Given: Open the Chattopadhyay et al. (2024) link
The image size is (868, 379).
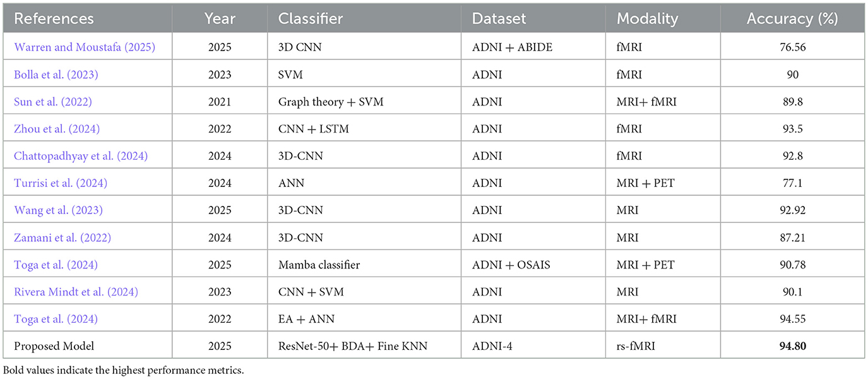Looking at the screenshot, I should [x=81, y=156].
